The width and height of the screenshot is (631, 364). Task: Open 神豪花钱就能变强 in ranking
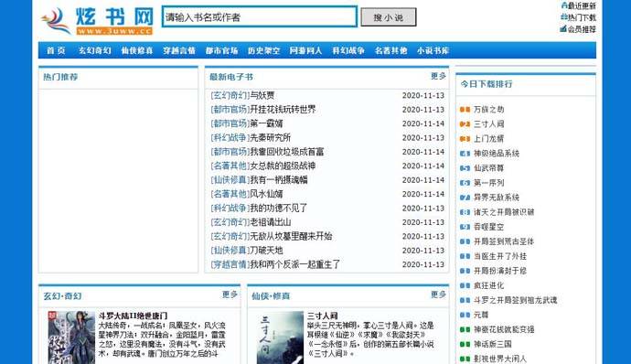pyautogui.click(x=504, y=330)
